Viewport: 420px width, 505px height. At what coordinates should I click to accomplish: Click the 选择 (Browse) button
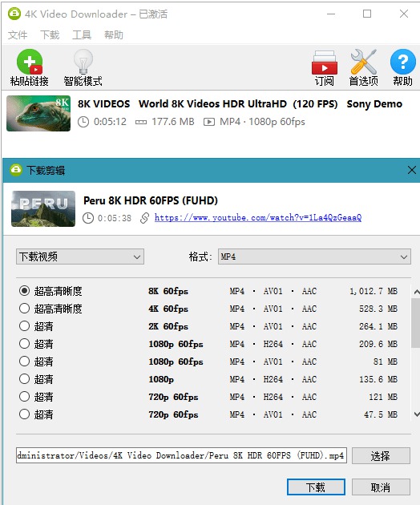pyautogui.click(x=381, y=456)
